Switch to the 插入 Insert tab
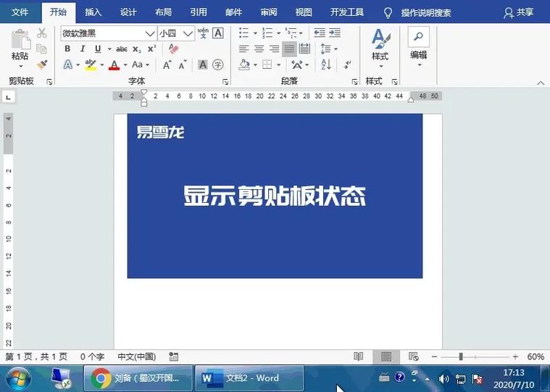Viewport: 550px width, 392px height. (93, 12)
